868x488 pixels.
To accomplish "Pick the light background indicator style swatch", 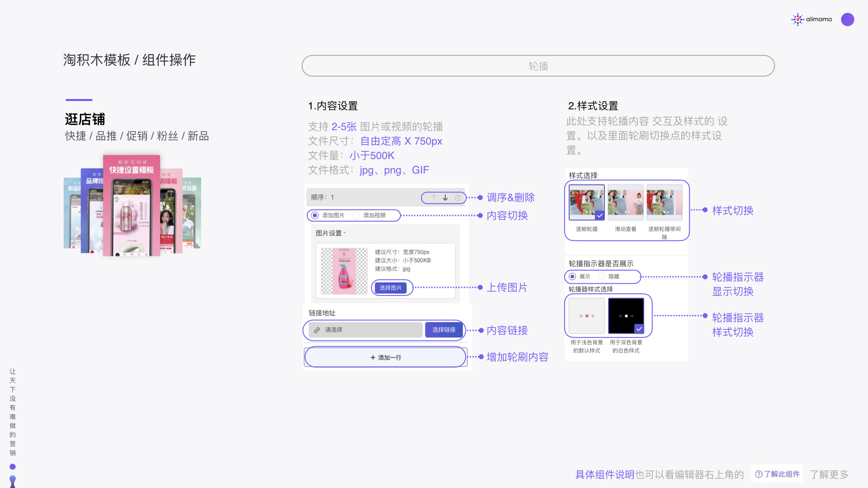I will pos(587,315).
